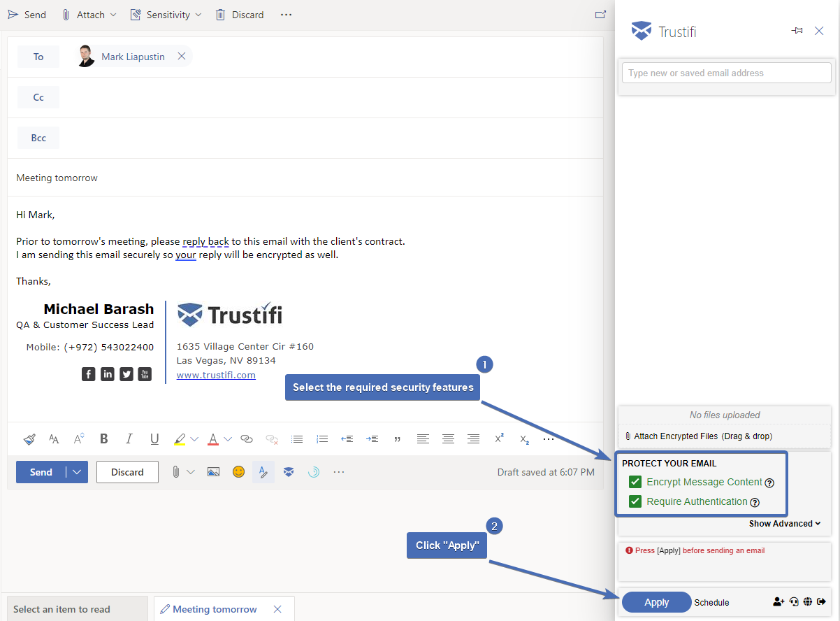
Task: Click the paperclip attach icon near Discard
Action: point(175,472)
